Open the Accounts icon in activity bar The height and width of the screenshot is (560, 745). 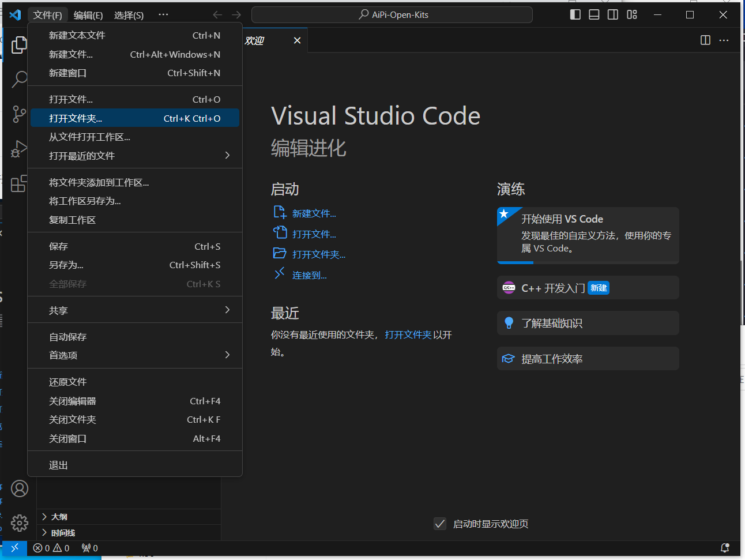(x=20, y=488)
